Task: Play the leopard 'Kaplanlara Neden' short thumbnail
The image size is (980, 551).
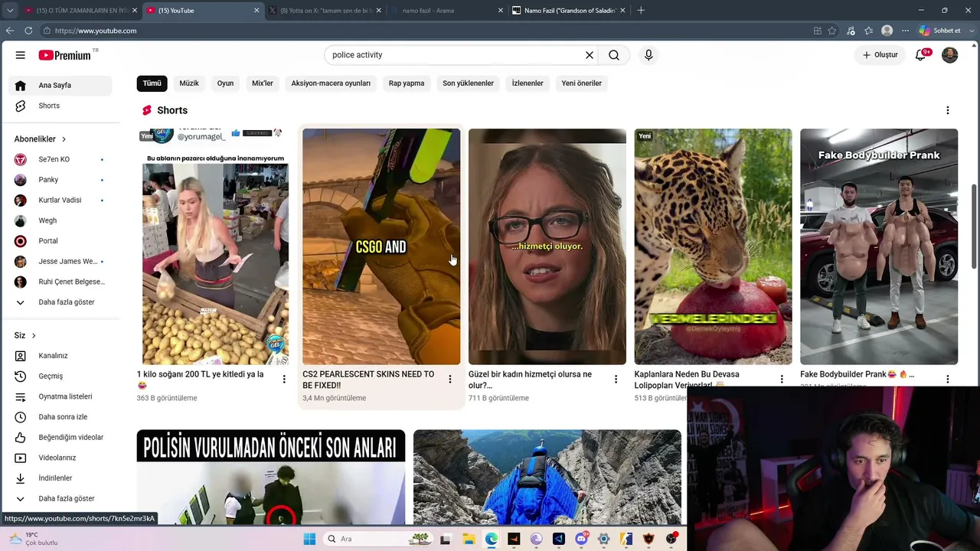Action: 713,246
